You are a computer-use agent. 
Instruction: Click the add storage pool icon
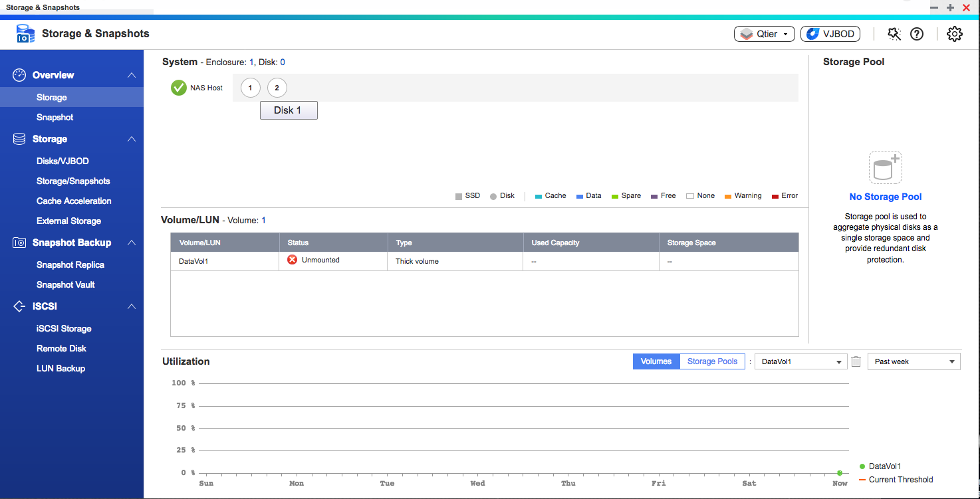pos(885,167)
